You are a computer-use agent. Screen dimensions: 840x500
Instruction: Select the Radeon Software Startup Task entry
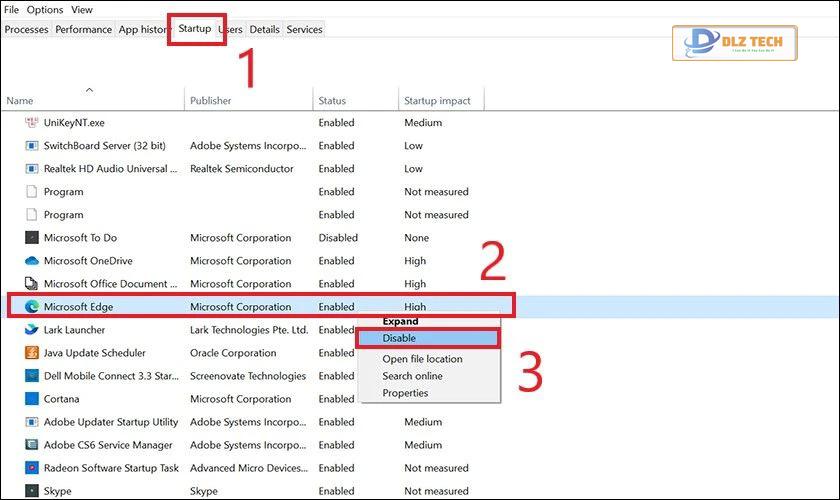click(111, 468)
